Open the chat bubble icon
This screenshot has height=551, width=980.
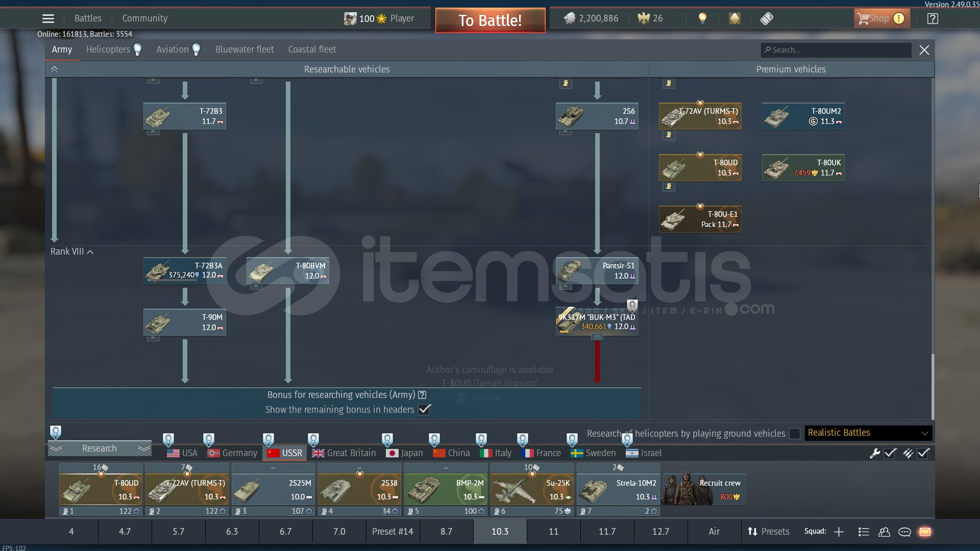pos(904,532)
